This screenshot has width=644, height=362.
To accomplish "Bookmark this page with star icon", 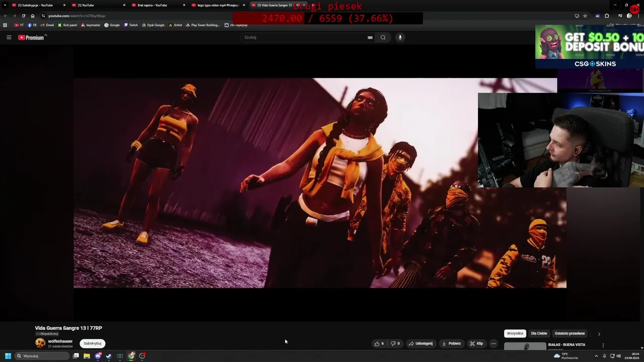I will [x=585, y=16].
